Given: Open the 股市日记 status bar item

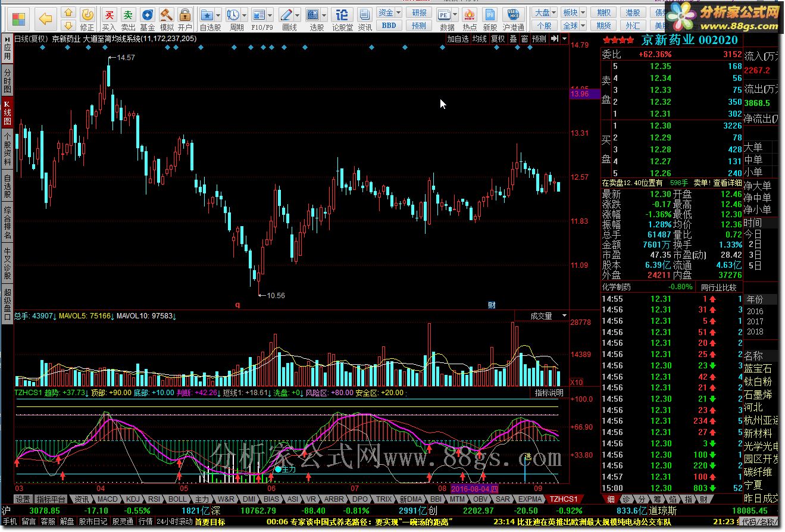Looking at the screenshot, I should click(93, 521).
